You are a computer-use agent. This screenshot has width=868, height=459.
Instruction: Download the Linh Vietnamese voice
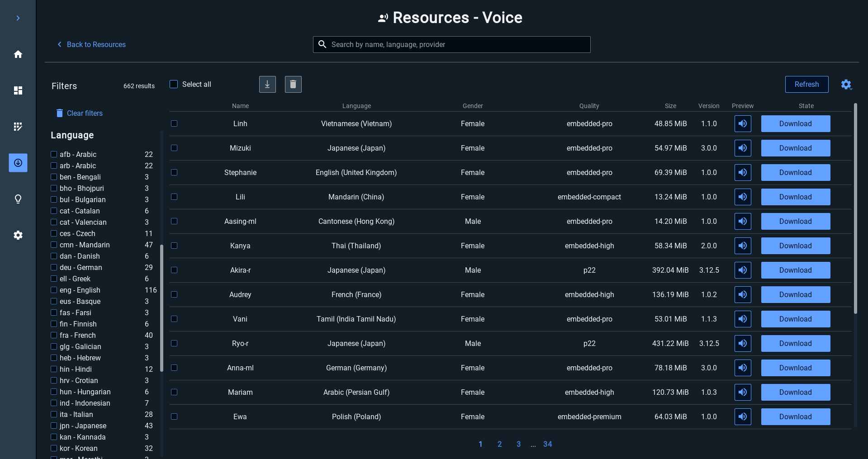click(796, 123)
